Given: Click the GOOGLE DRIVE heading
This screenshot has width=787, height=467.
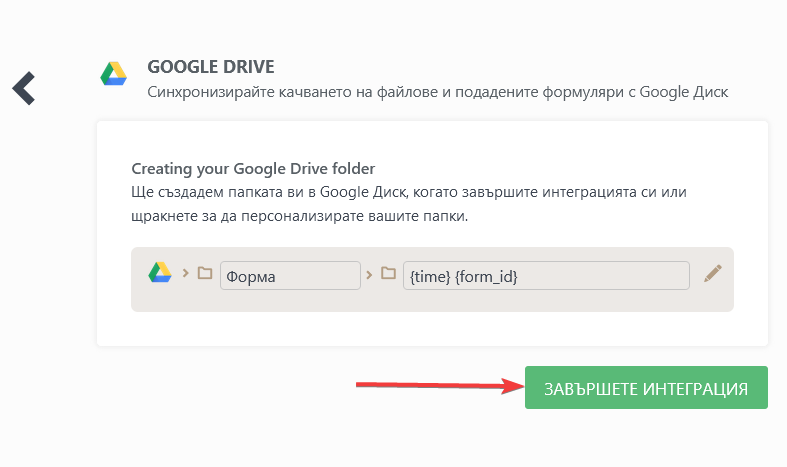Looking at the screenshot, I should (210, 67).
